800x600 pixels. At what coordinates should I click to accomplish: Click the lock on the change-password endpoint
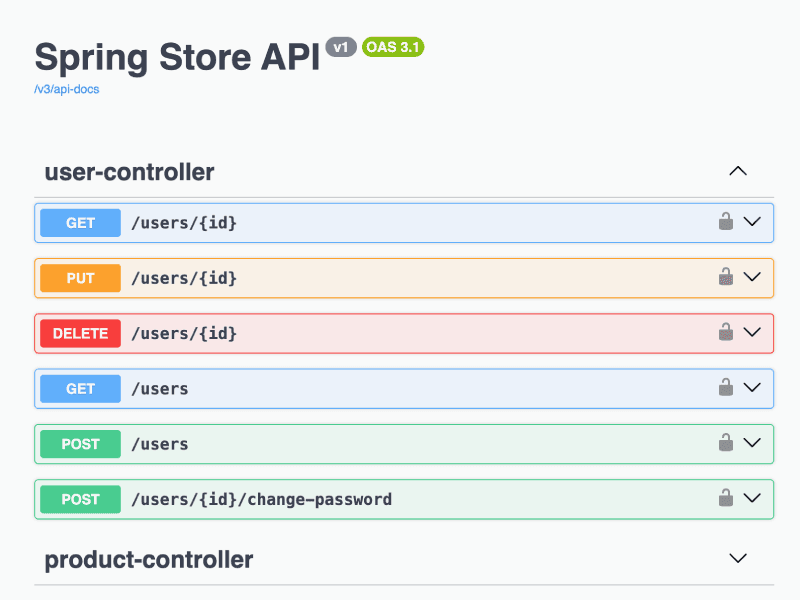pos(726,499)
